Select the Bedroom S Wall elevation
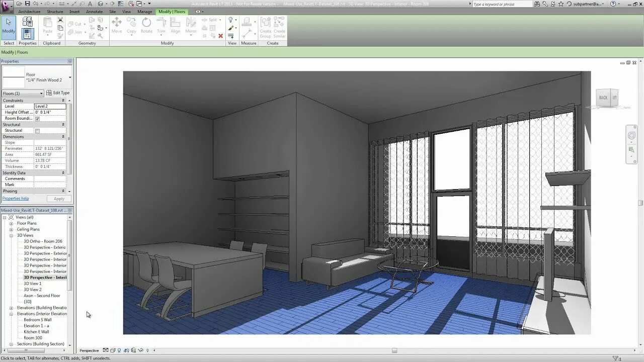 click(x=38, y=320)
